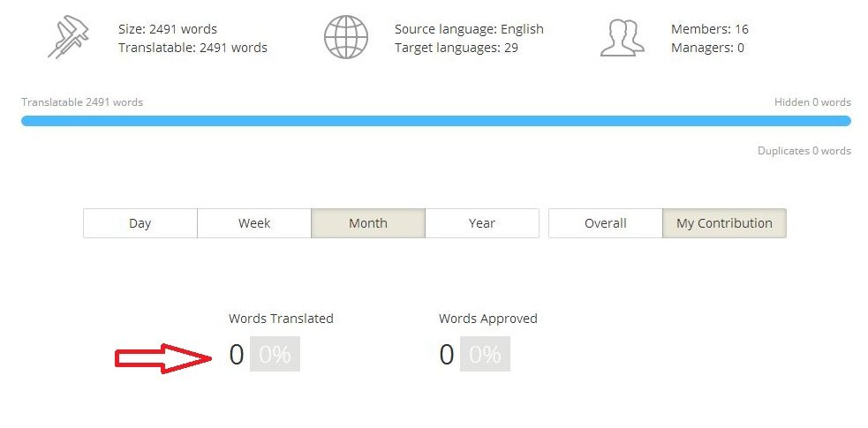
Task: Click 'Translatable 2491 words' label above bar
Action: coord(82,102)
